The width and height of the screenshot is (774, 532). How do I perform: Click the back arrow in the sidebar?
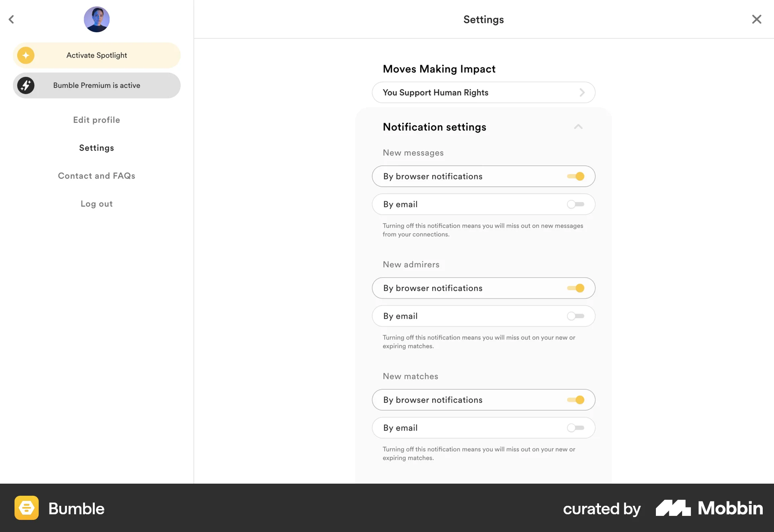tap(12, 19)
